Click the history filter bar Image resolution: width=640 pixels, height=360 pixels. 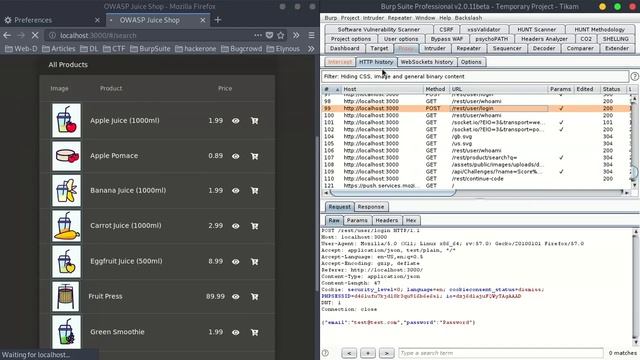click(475, 76)
